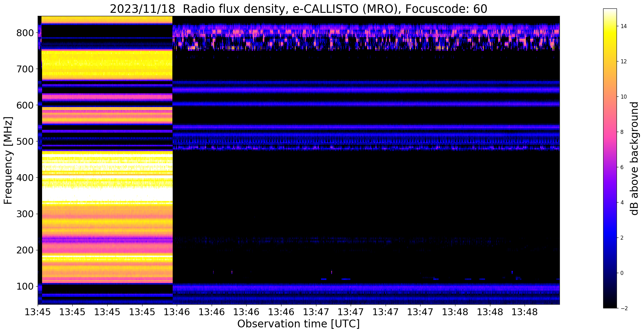Click the 'Frequency [MHz]' axis label

[x=8, y=160]
